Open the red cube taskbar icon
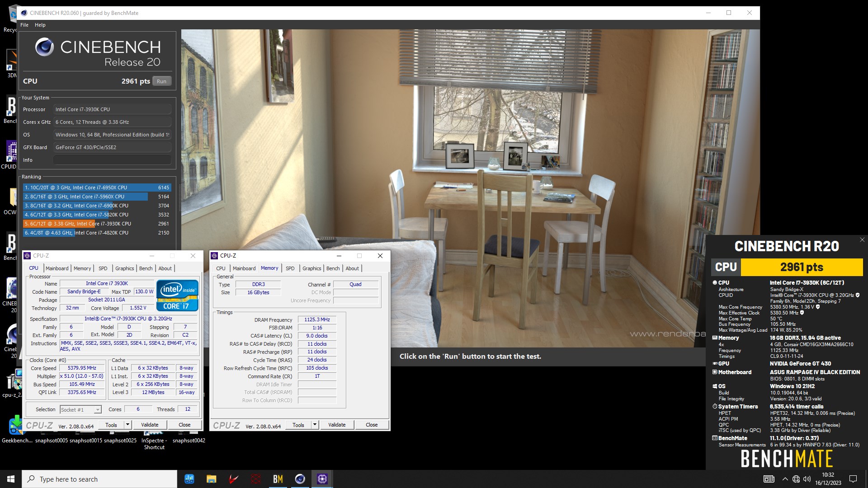 (x=256, y=479)
